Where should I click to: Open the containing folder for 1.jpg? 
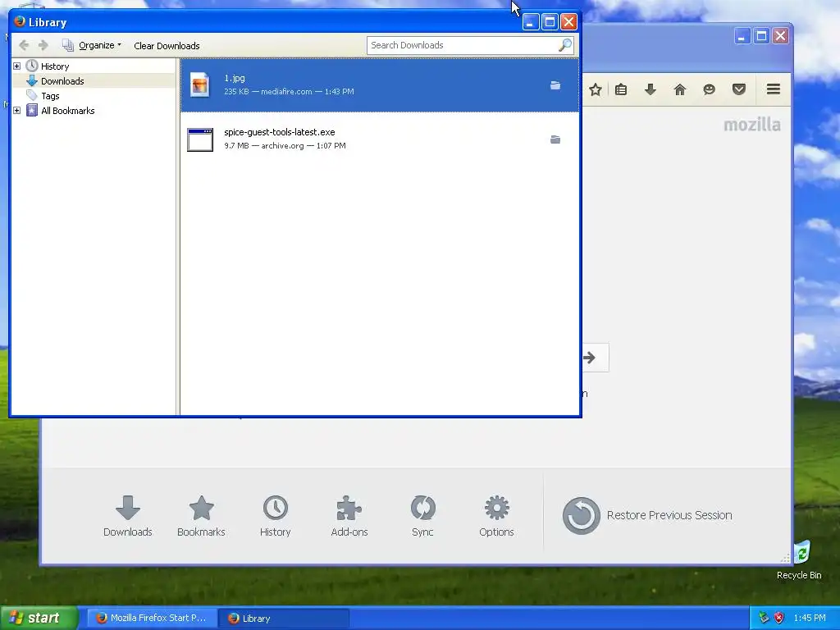point(555,85)
